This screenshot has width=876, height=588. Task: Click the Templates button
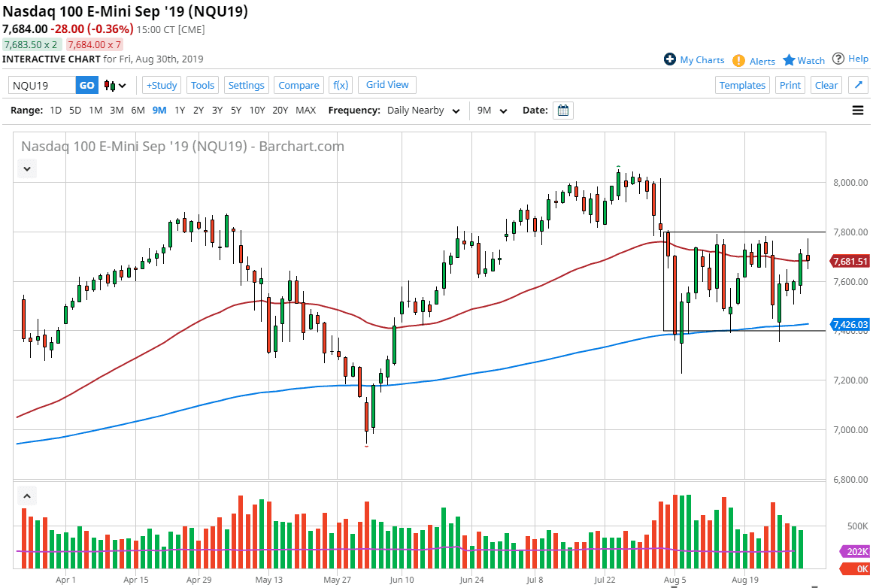click(x=742, y=85)
